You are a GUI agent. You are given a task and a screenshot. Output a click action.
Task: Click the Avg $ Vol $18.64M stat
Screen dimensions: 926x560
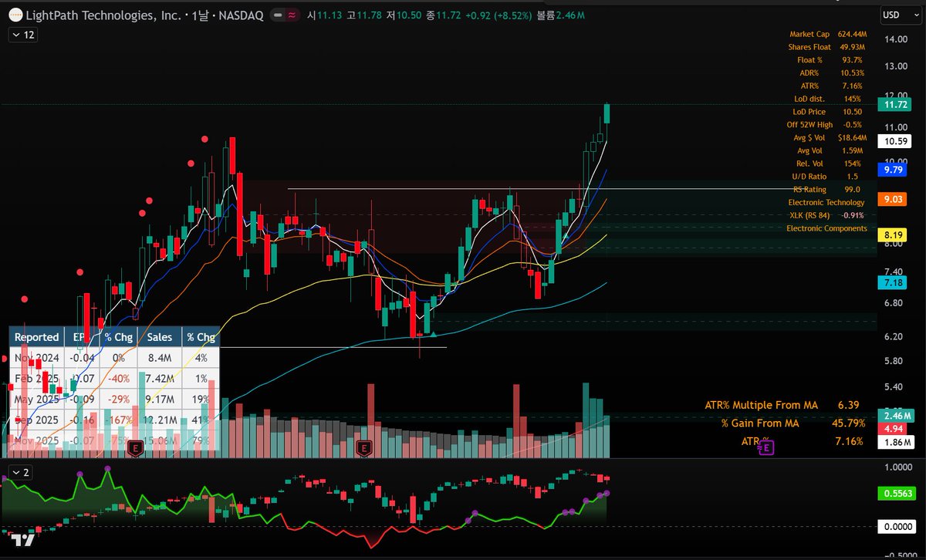[830, 138]
